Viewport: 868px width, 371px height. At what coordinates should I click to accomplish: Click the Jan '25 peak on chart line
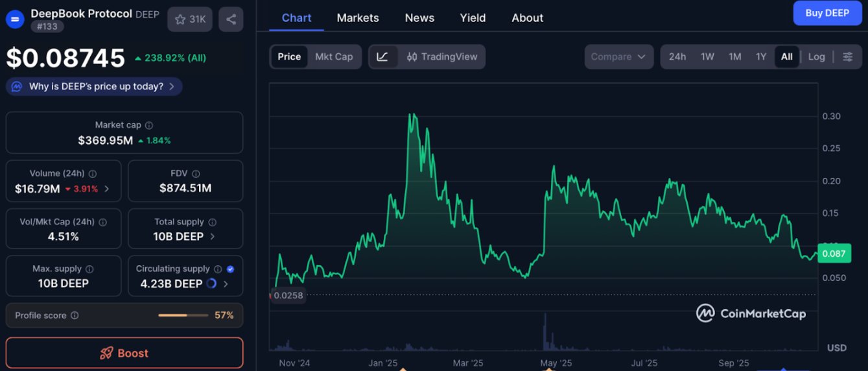pos(411,115)
